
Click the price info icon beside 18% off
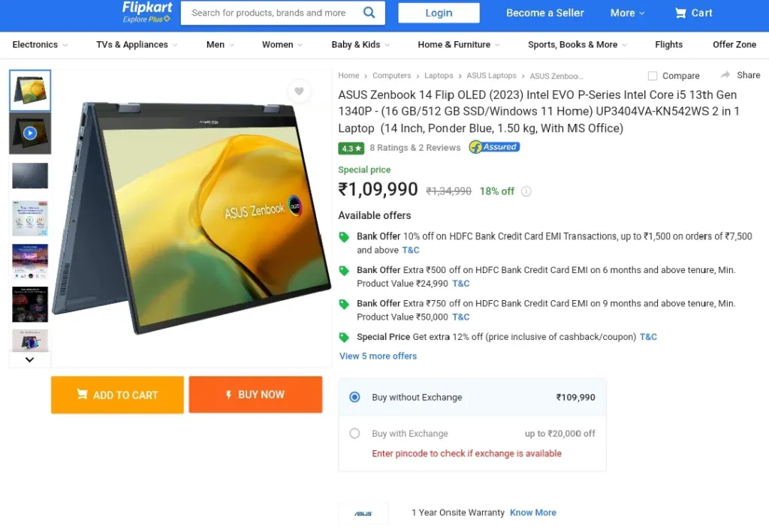click(526, 191)
